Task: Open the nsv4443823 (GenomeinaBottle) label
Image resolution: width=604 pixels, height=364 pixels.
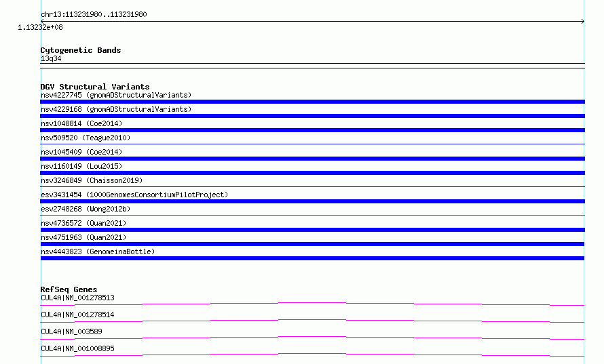Action: [x=98, y=251]
